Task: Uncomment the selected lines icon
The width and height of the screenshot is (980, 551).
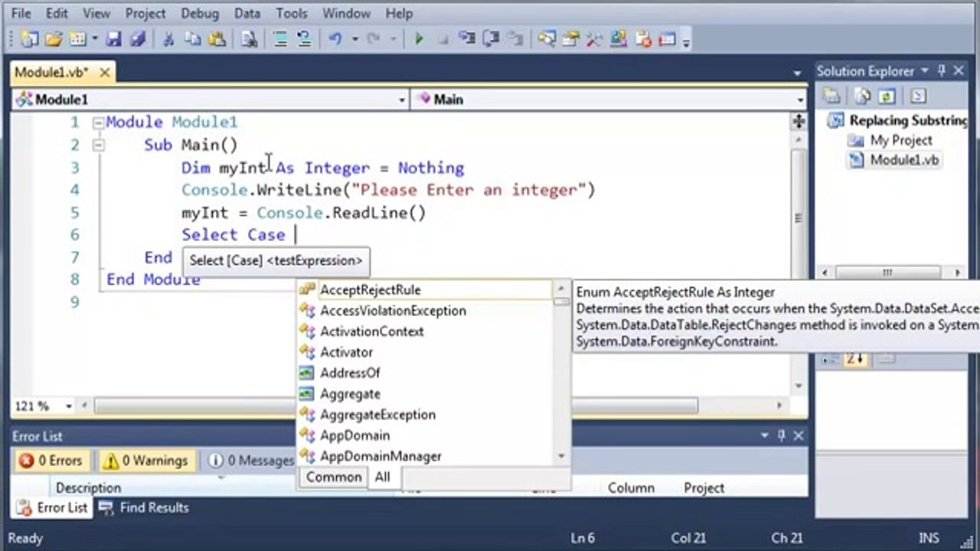Action: tap(303, 39)
